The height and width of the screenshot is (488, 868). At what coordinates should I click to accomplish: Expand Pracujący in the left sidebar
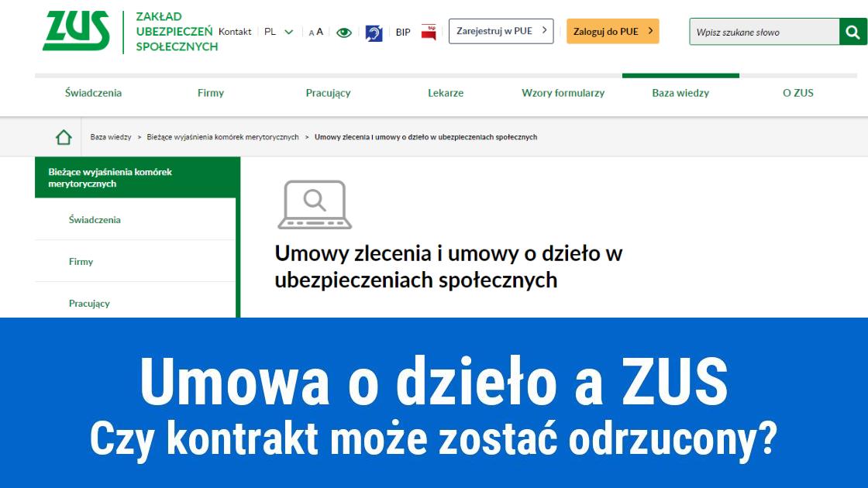[89, 304]
